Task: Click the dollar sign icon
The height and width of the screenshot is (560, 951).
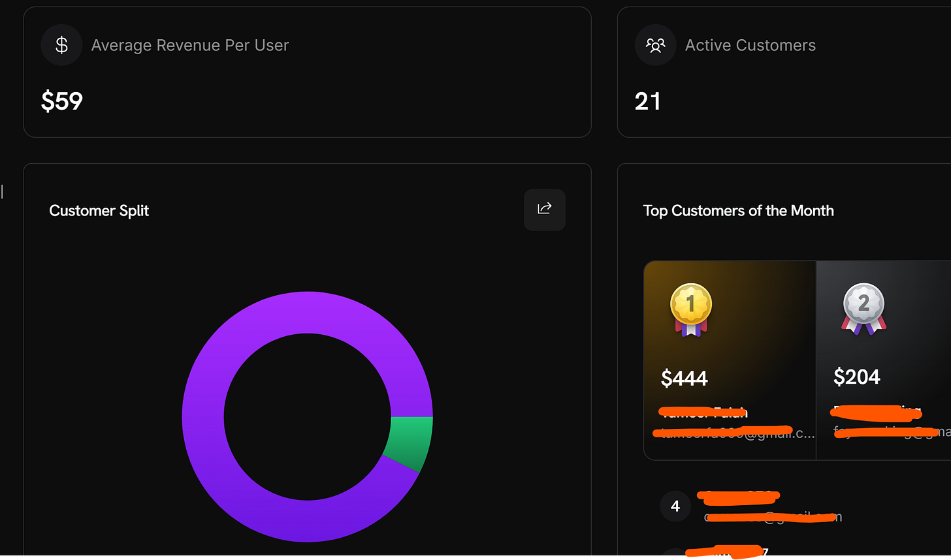Action: (x=61, y=45)
